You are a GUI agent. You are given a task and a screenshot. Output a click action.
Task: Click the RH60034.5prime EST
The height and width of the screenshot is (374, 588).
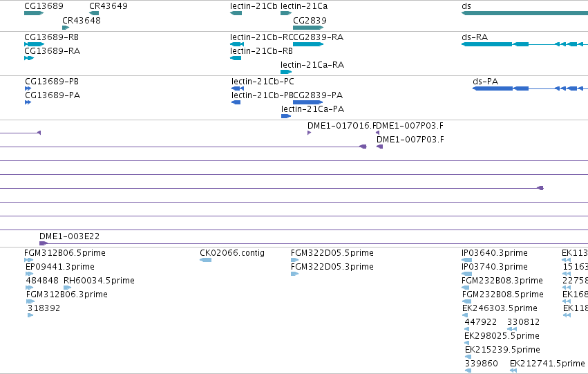[67, 288]
